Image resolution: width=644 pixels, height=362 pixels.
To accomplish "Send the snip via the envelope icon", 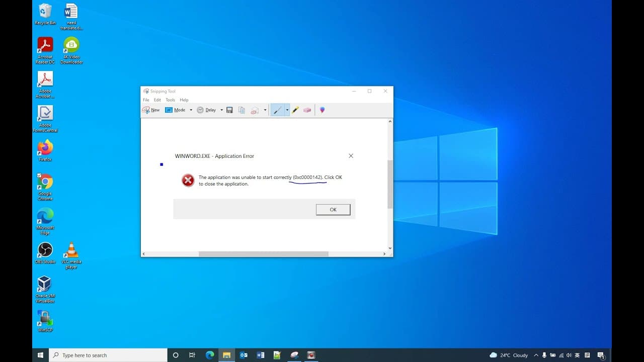I will click(255, 110).
